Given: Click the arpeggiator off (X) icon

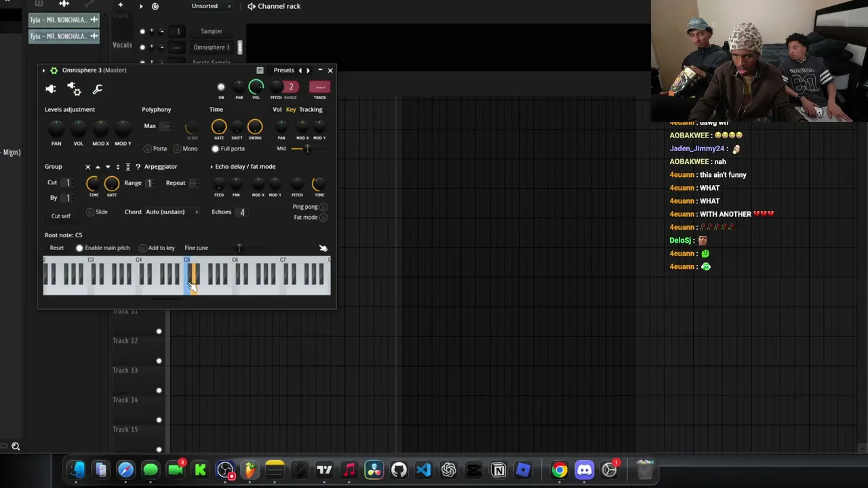Looking at the screenshot, I should [x=87, y=167].
